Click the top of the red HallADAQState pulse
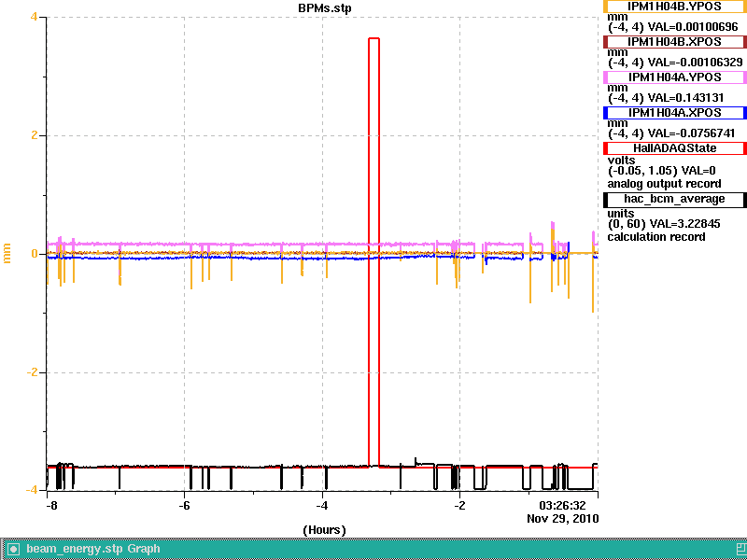 coord(374,38)
